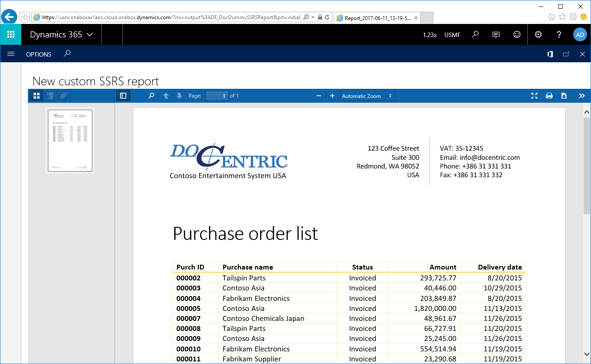Viewport: 591px width, 364px height.
Task: Click the pop-out form icon on action bar
Action: point(566,54)
